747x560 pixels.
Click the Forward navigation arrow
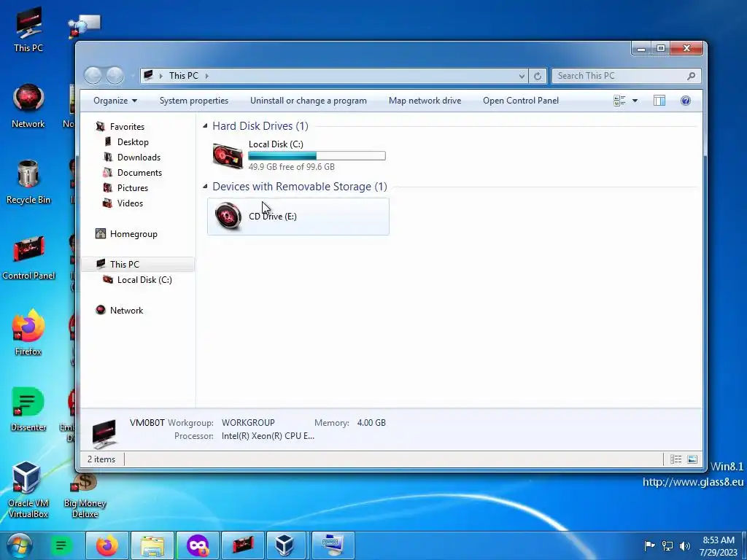pos(115,75)
